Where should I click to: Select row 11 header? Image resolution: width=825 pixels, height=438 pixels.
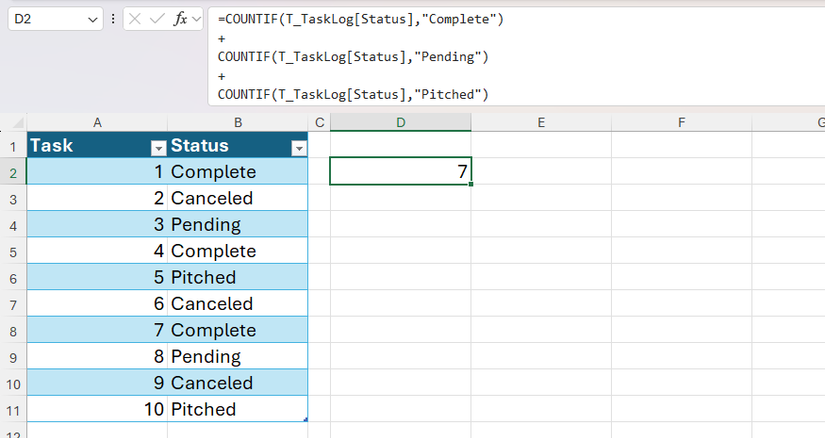pos(13,409)
